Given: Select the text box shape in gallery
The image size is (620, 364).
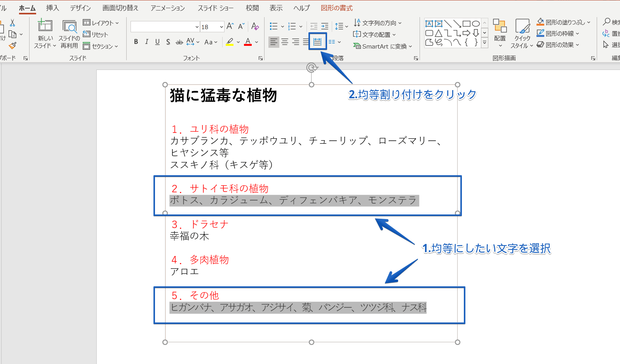Looking at the screenshot, I should (429, 24).
